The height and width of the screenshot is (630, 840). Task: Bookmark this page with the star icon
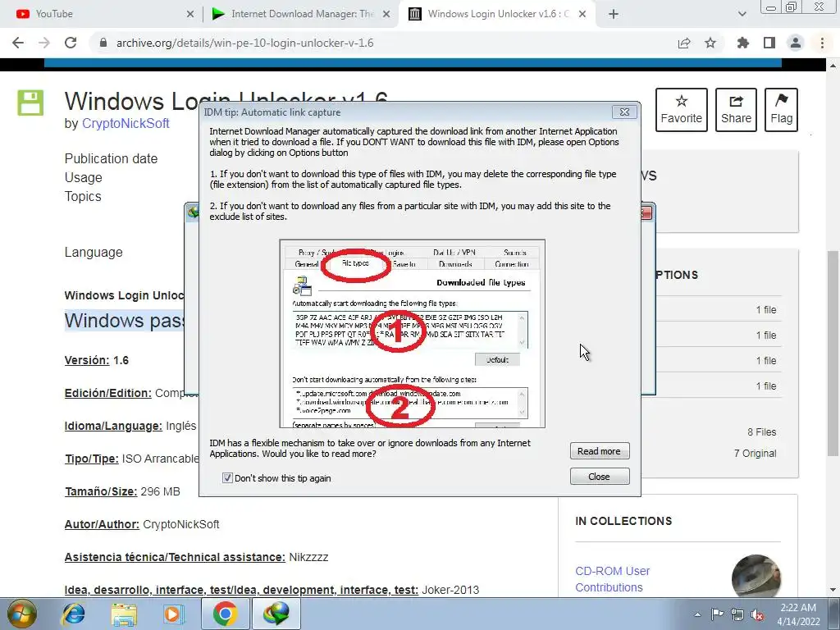point(710,43)
